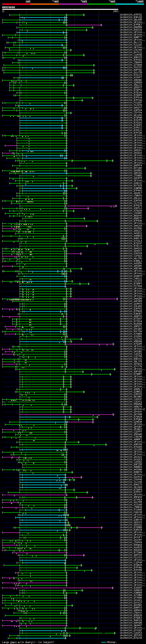146x644 pixels.
Task: Select the UniRef100_B7QIH7 label
Action: [131, 244]
